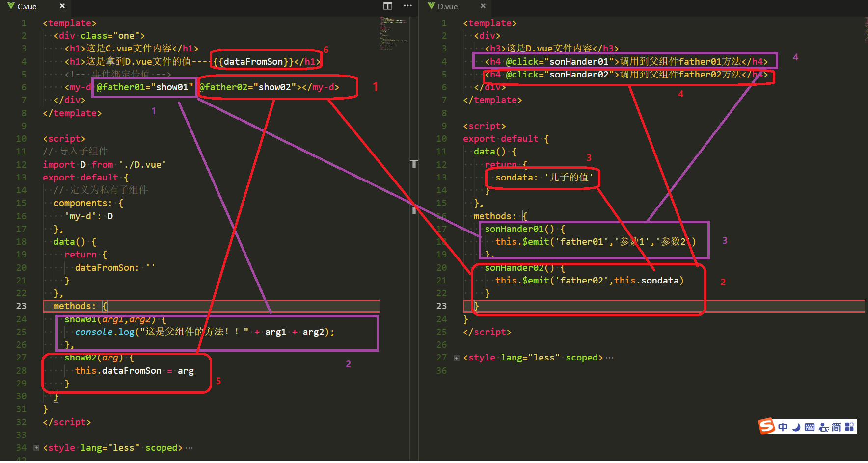Viewport: 868px width, 463px height.
Task: Click folded ellipsis after D.vue style tag
Action: [x=610, y=358]
